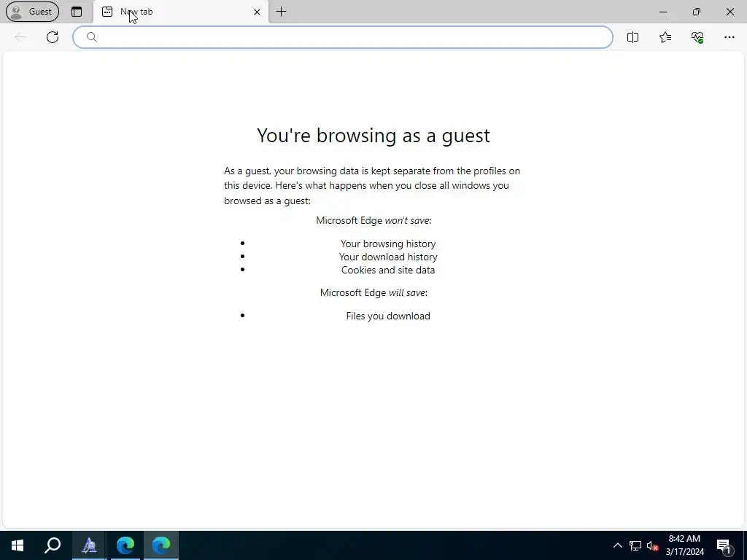Open Windows taskbar search

pos(53,545)
